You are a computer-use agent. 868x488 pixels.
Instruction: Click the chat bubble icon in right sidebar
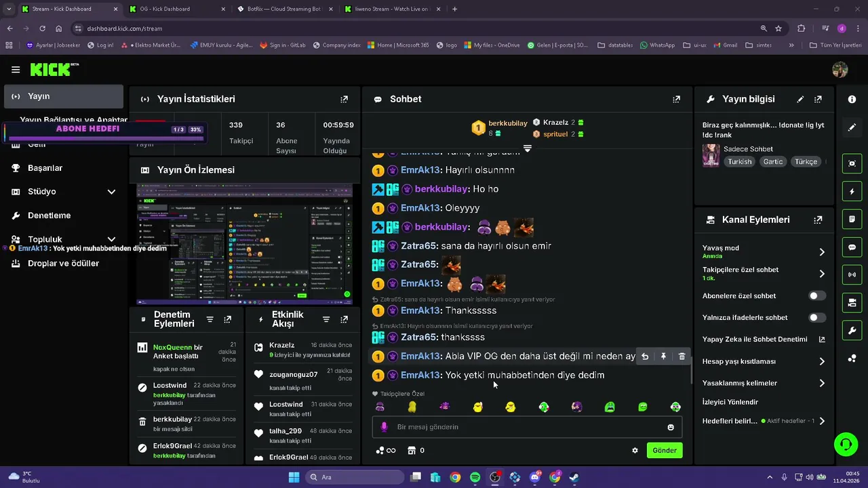click(852, 247)
